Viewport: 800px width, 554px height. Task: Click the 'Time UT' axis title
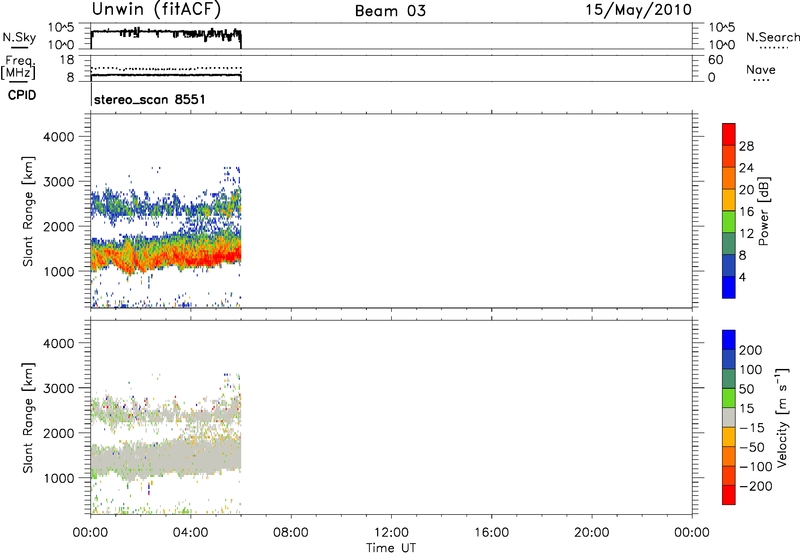click(x=391, y=548)
